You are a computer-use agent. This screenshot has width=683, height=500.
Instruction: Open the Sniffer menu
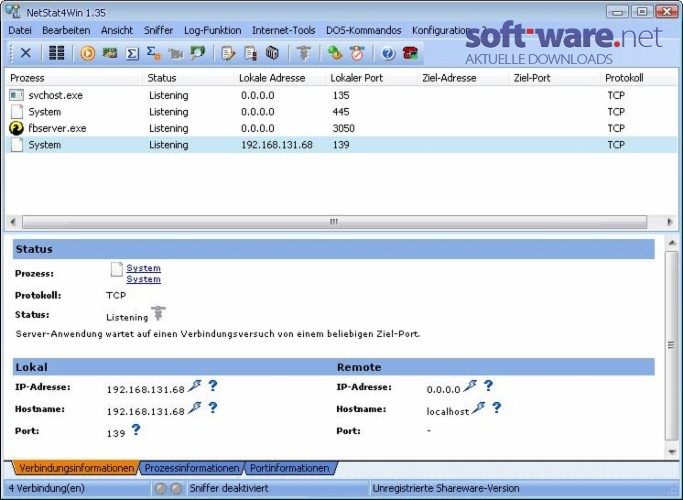point(159,30)
